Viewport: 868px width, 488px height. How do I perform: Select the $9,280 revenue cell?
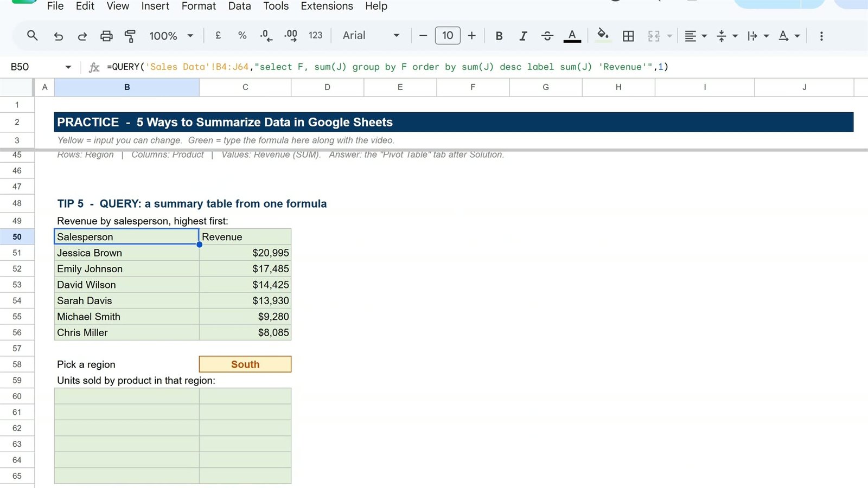click(245, 317)
